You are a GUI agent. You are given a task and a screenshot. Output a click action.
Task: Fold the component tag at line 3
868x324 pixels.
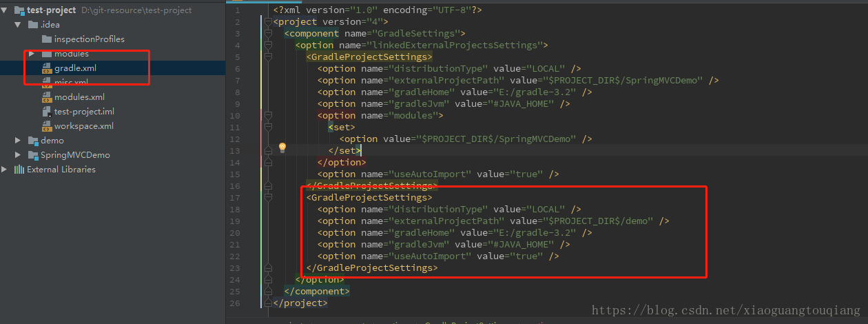click(268, 34)
